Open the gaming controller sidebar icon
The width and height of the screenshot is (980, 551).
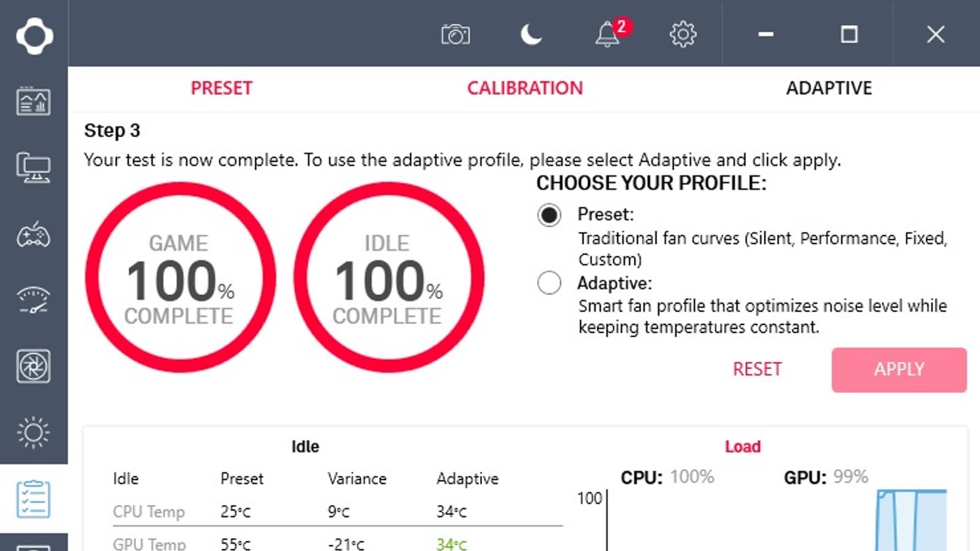33,235
